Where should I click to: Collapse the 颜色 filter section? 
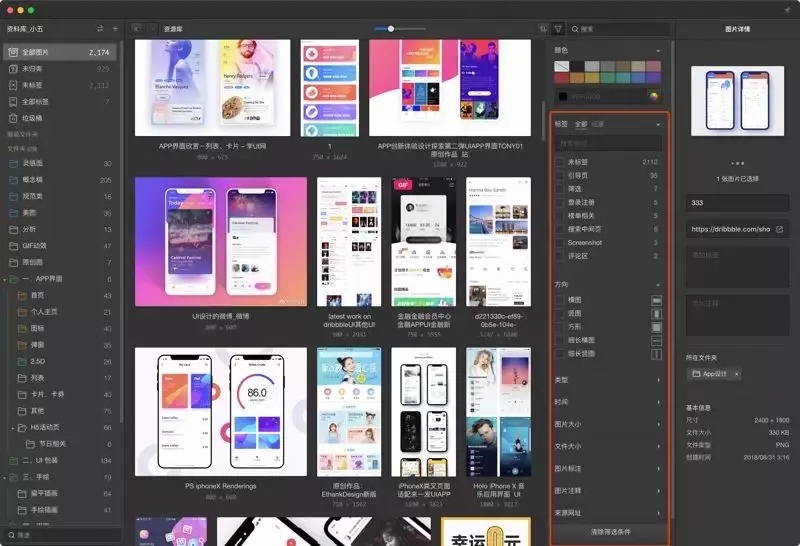(x=658, y=50)
